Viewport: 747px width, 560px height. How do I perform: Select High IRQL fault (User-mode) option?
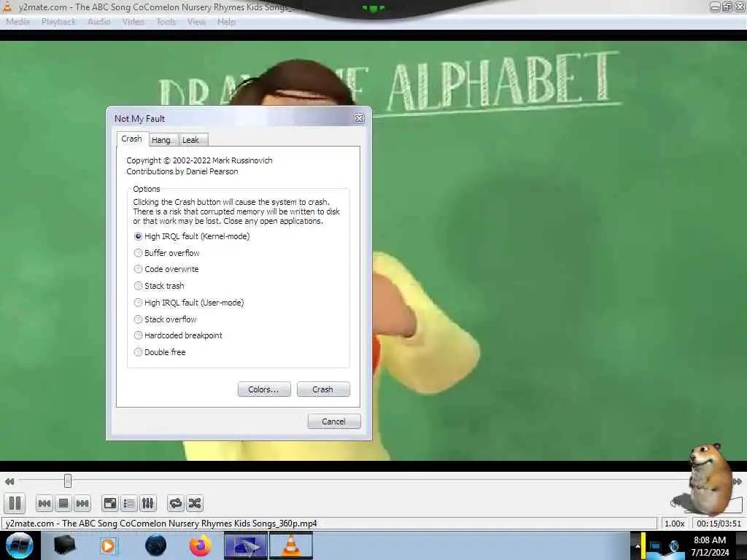[x=189, y=303]
